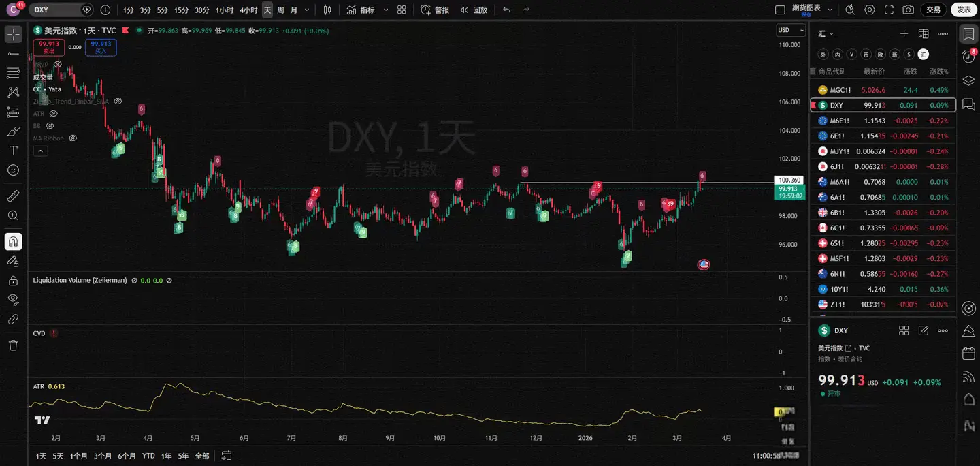Toggle visibility of Trend_Pinbar indicator
980x466 pixels.
[118, 101]
